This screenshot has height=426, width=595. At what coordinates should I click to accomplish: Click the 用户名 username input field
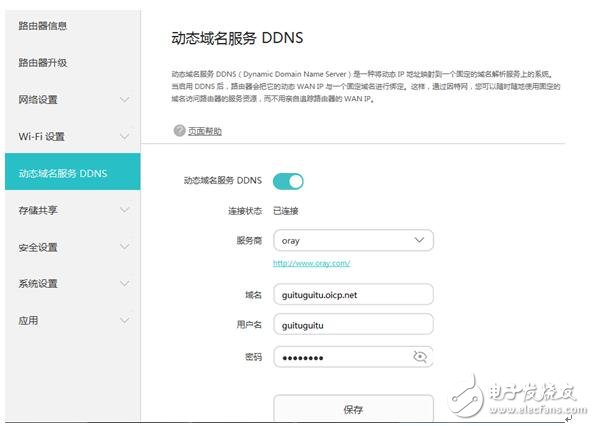pos(353,324)
